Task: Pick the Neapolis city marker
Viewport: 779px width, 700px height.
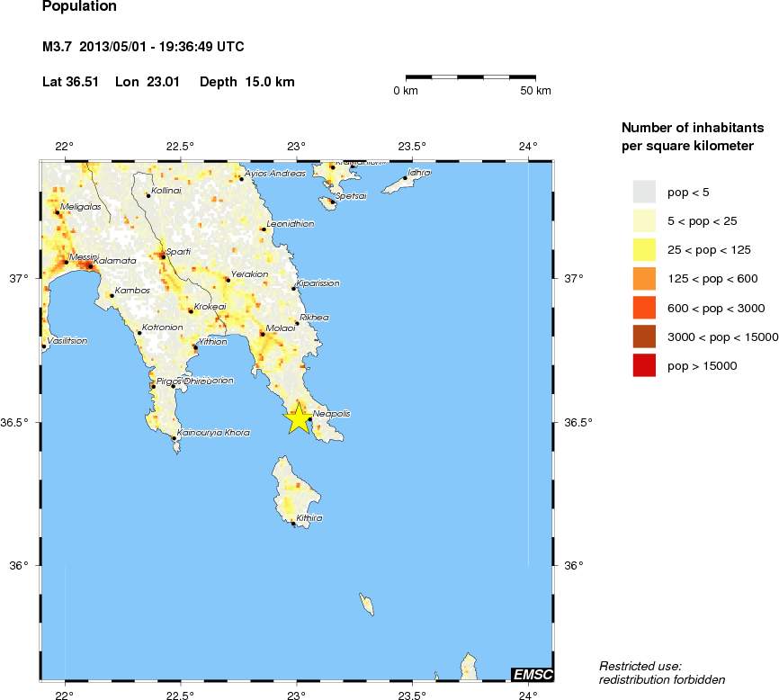Action: [x=310, y=418]
